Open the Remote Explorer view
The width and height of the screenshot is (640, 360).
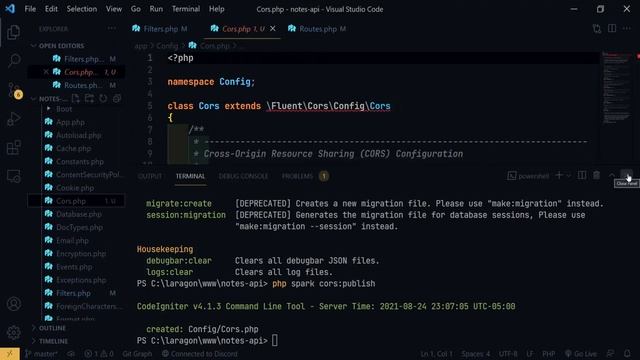13,176
